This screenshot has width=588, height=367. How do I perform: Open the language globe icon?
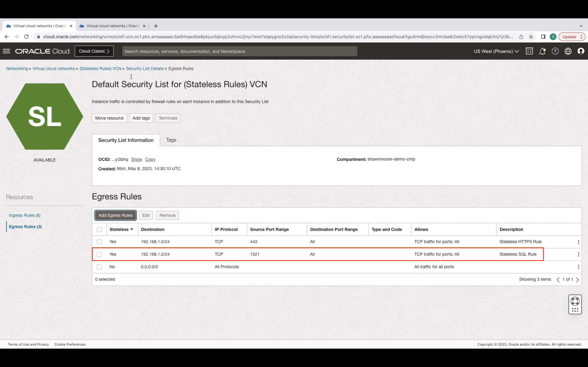point(568,51)
